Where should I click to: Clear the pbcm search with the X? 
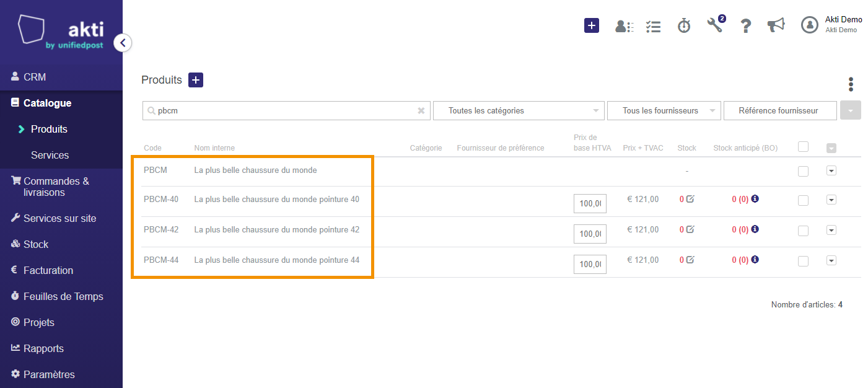[x=421, y=111]
